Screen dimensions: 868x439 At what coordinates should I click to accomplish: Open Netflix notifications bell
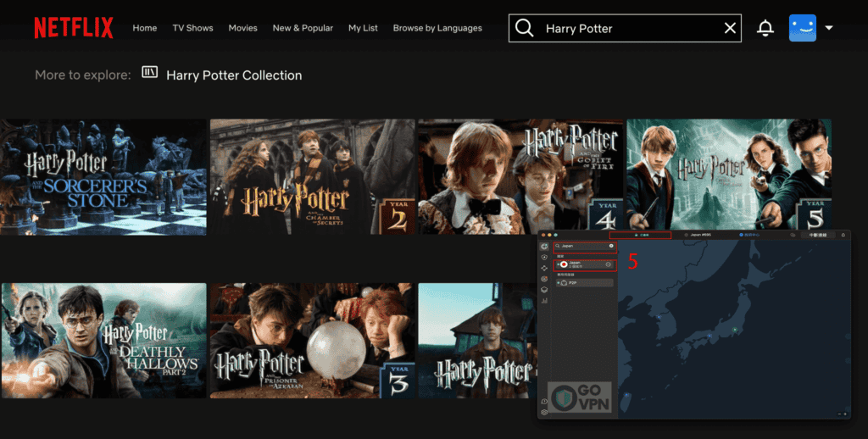point(765,28)
